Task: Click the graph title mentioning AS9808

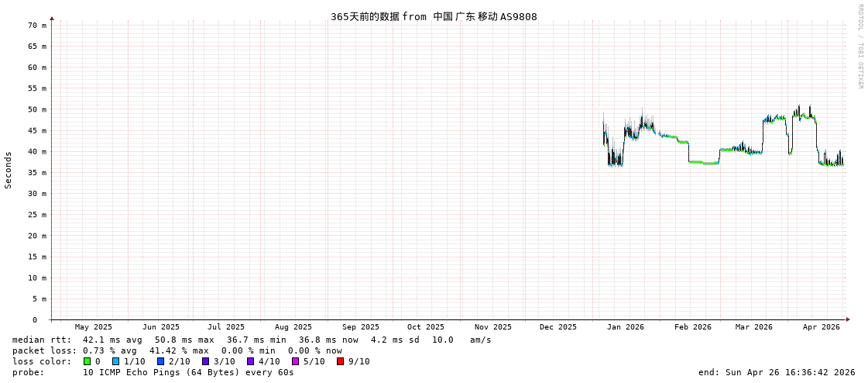Action: tap(434, 16)
